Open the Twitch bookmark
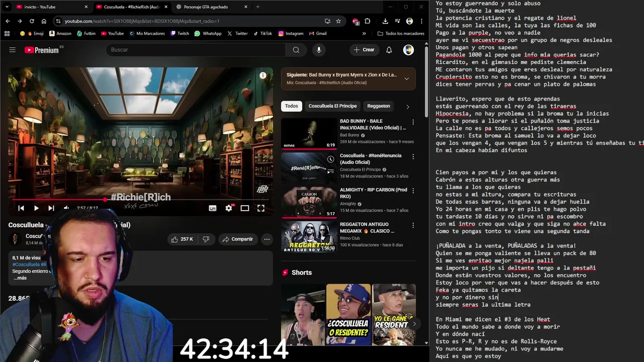 180,34
